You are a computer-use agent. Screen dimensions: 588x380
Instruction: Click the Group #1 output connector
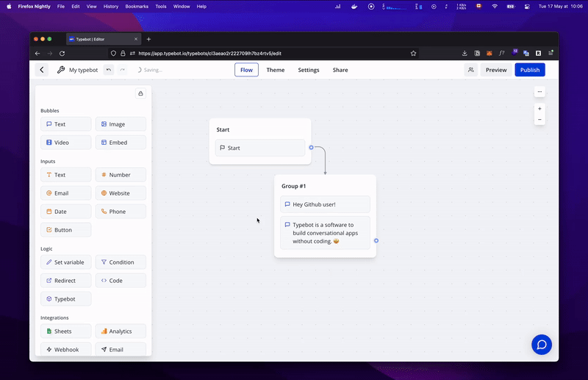click(x=376, y=241)
